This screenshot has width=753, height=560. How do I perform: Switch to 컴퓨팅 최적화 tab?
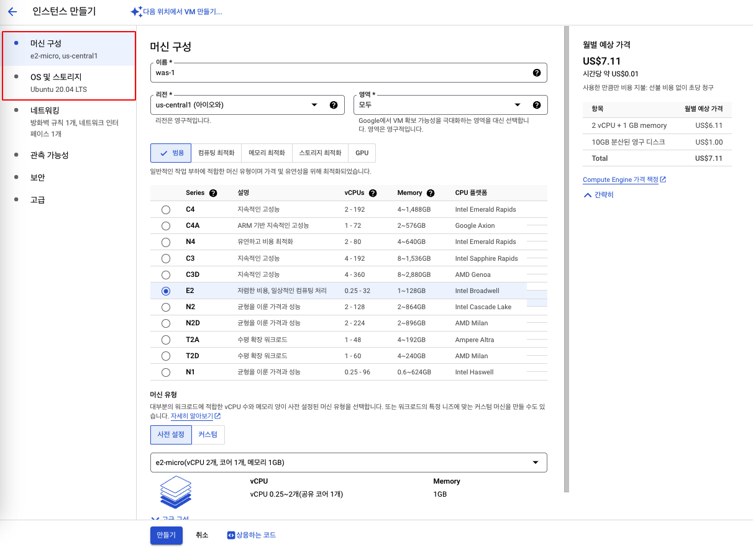point(216,153)
